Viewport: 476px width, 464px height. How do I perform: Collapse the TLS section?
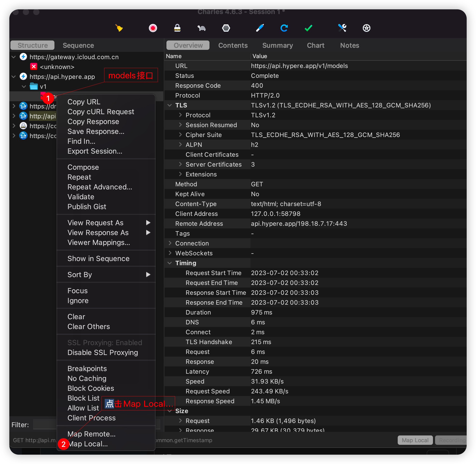click(170, 105)
